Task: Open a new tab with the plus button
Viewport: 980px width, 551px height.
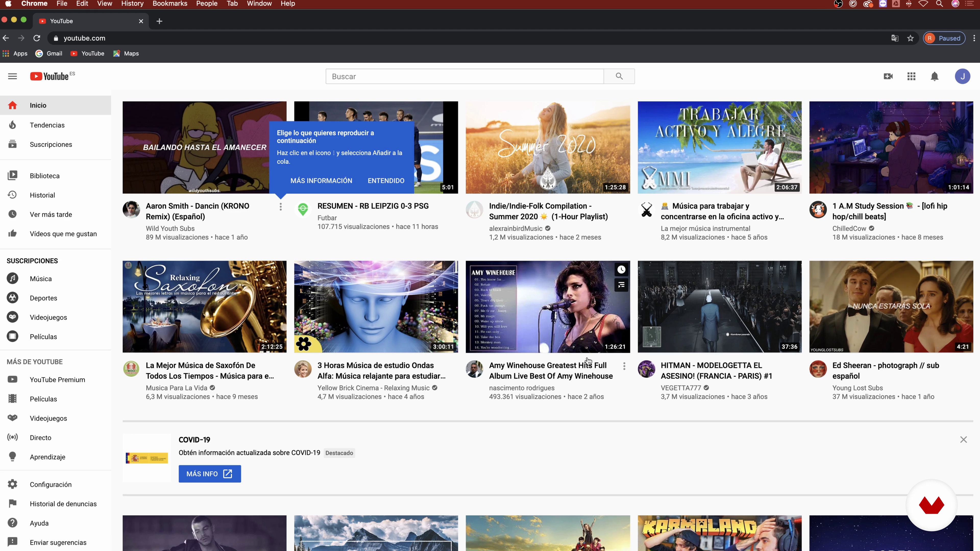Action: [x=160, y=21]
